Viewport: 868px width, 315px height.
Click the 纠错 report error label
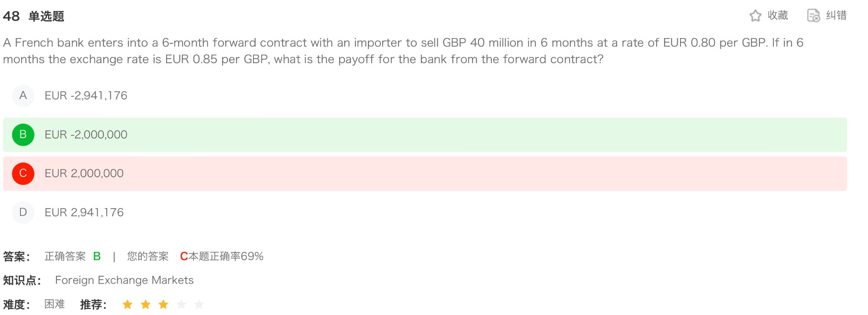(x=836, y=16)
